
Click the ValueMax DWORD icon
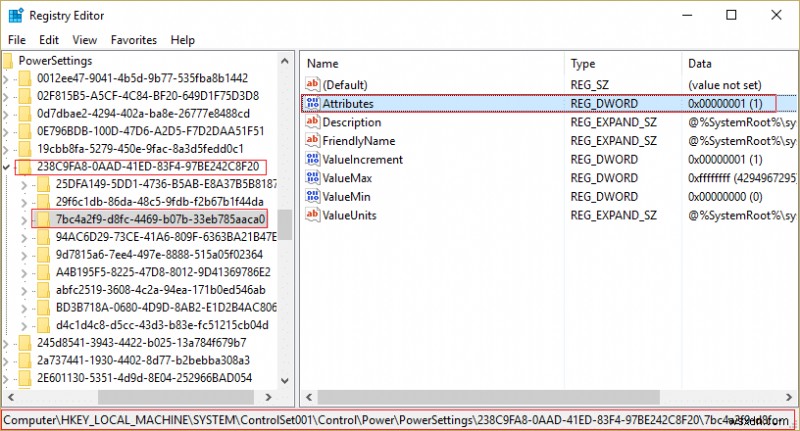[x=312, y=178]
